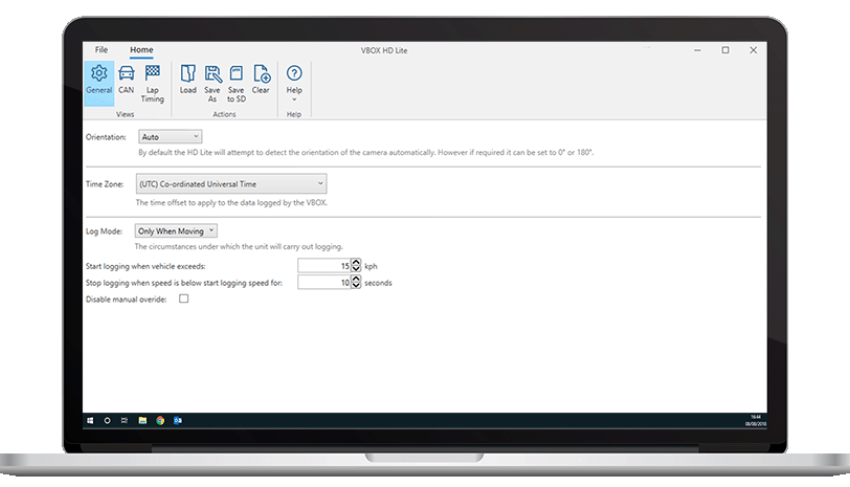Image resolution: width=850 pixels, height=487 pixels.
Task: Open the General settings view
Action: [99, 78]
